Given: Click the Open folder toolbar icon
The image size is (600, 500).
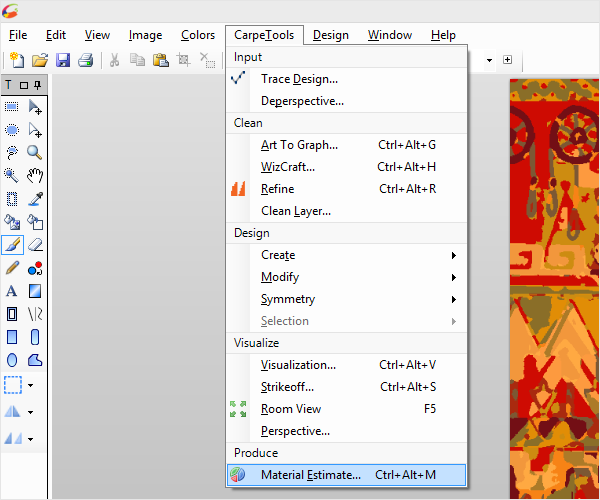Looking at the screenshot, I should tap(41, 60).
